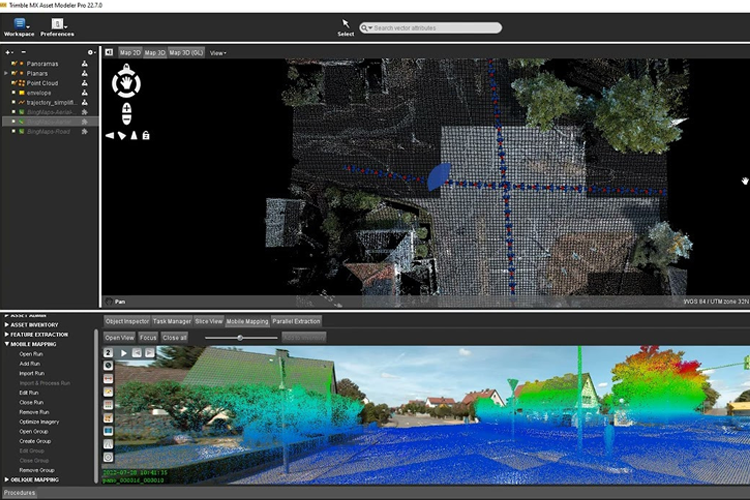
Task: Enable the trajectory_simplified layer checkbox
Action: coord(13,102)
